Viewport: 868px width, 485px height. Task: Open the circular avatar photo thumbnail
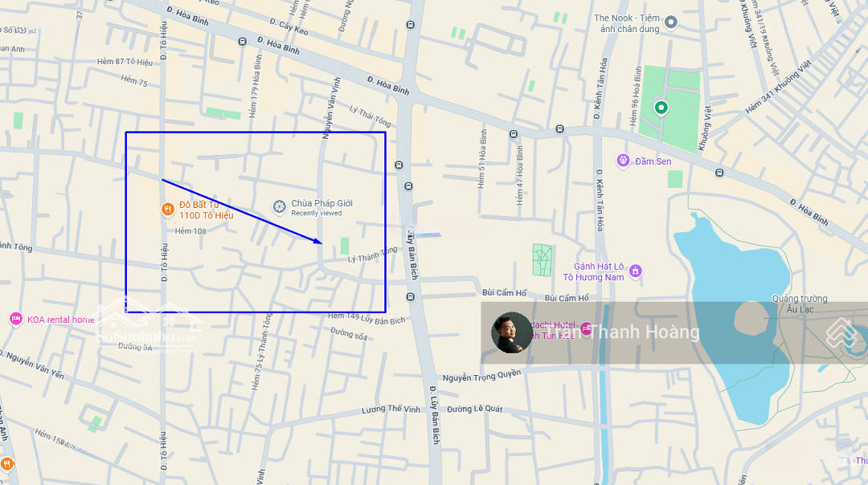point(511,332)
